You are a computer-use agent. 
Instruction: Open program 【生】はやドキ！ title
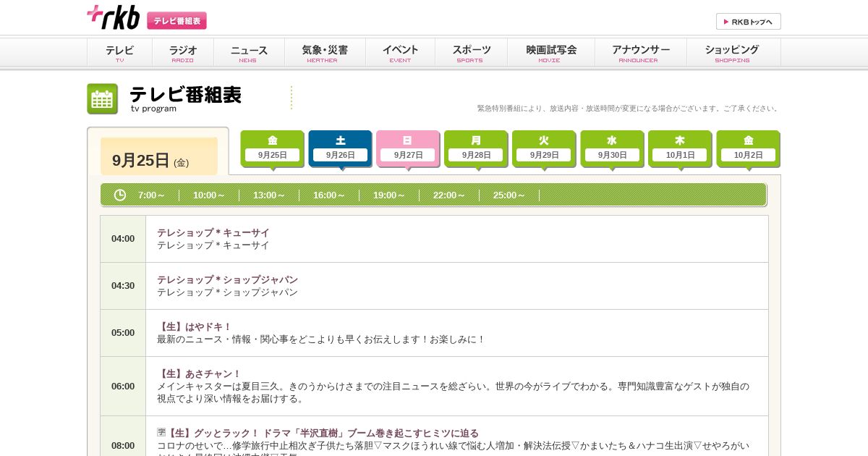[x=195, y=326]
